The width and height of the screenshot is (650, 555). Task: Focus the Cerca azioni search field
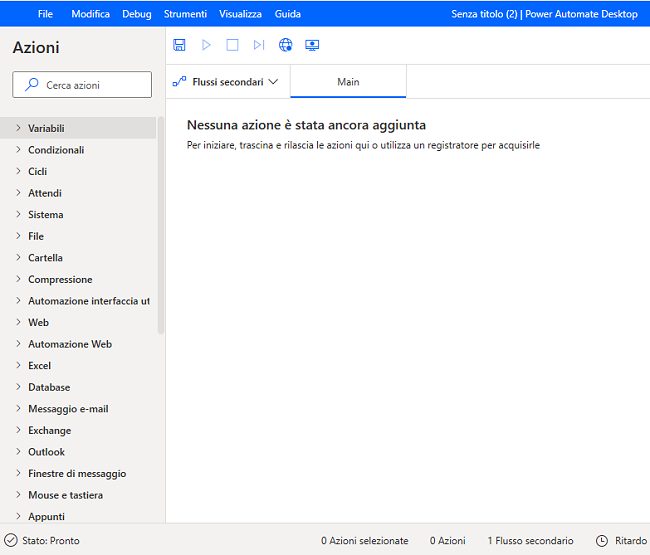[x=82, y=85]
